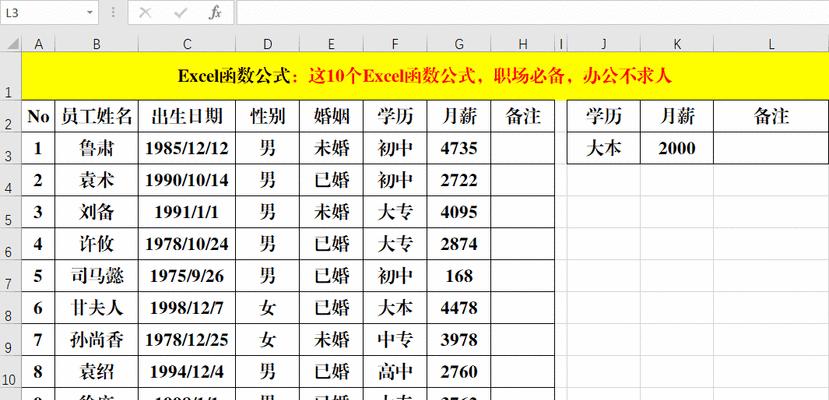Select column F header
The height and width of the screenshot is (400, 829).
tap(395, 44)
